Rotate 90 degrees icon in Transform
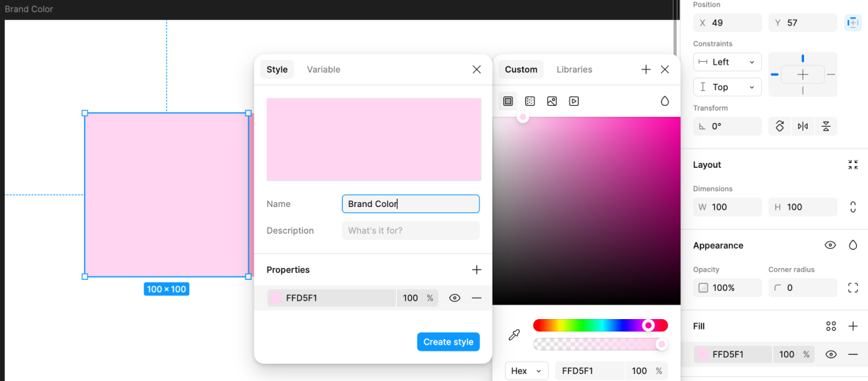 coord(780,126)
